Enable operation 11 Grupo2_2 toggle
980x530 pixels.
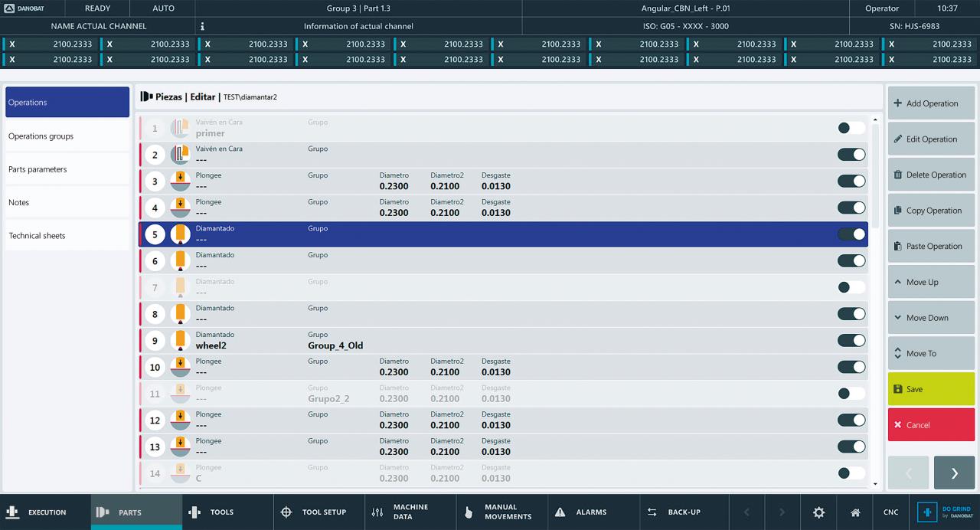click(x=851, y=394)
